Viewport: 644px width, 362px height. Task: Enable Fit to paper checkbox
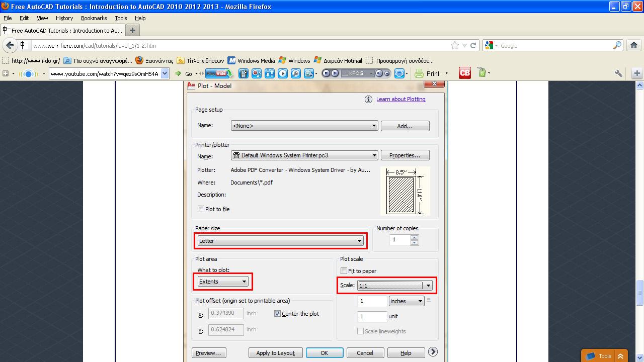click(344, 271)
